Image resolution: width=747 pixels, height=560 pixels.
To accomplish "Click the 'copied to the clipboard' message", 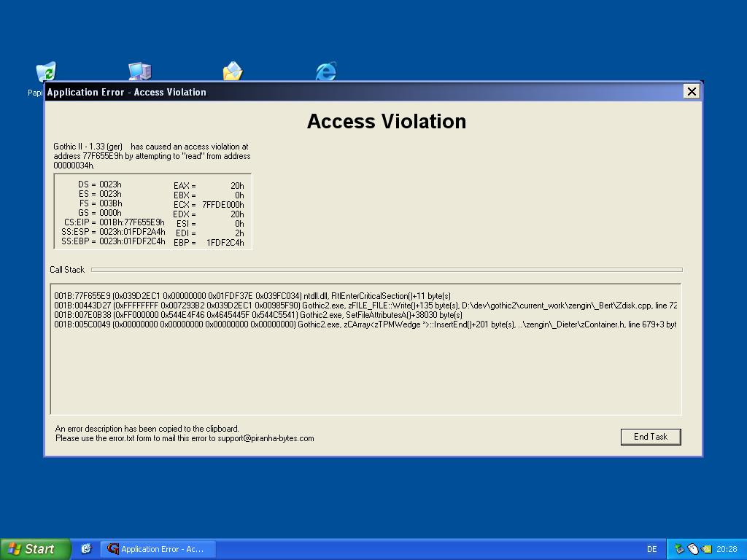I will click(x=147, y=429).
